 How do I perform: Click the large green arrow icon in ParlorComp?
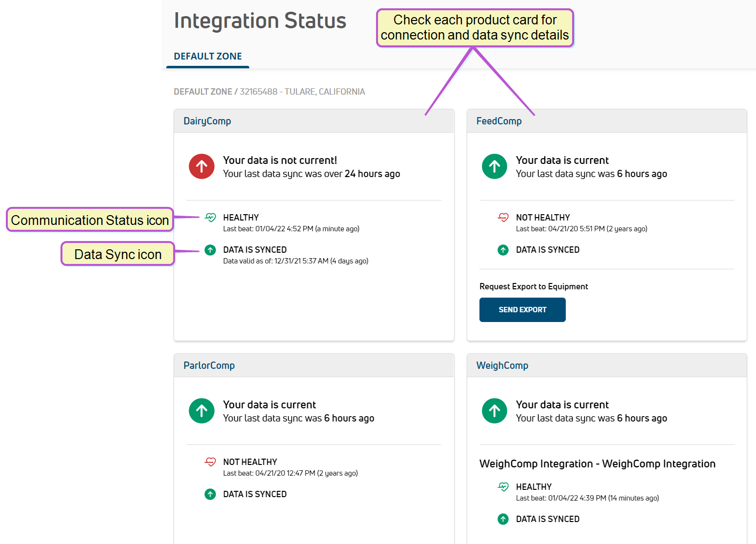point(201,411)
